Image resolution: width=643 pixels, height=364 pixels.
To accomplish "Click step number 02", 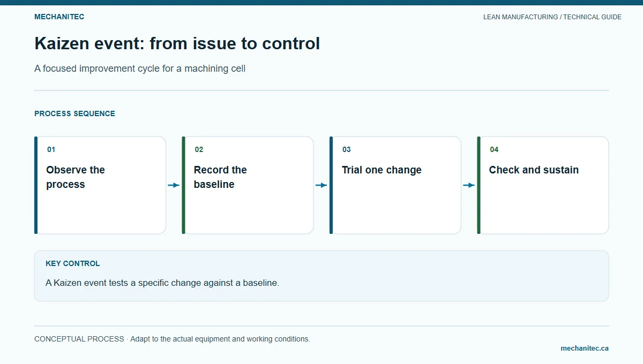I will point(199,149).
